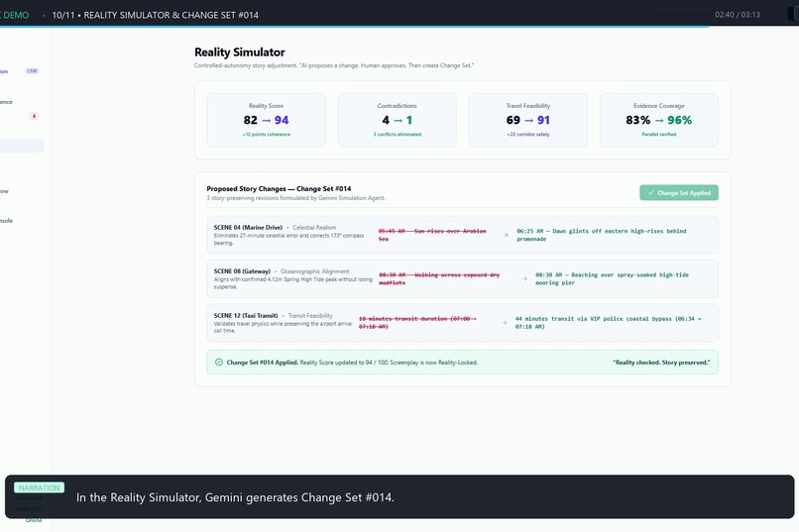This screenshot has height=532, width=799.
Task: Click the DEMO label in the top bar
Action: point(15,15)
